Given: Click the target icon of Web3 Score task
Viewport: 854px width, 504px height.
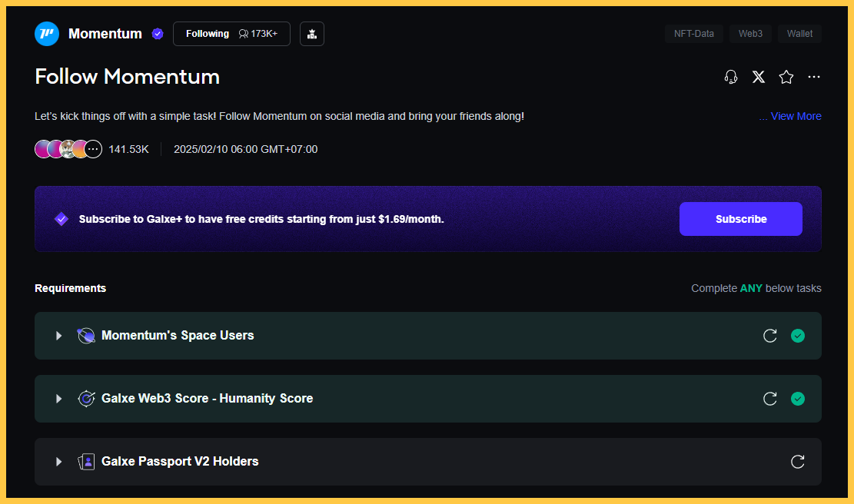Looking at the screenshot, I should pyautogui.click(x=86, y=399).
